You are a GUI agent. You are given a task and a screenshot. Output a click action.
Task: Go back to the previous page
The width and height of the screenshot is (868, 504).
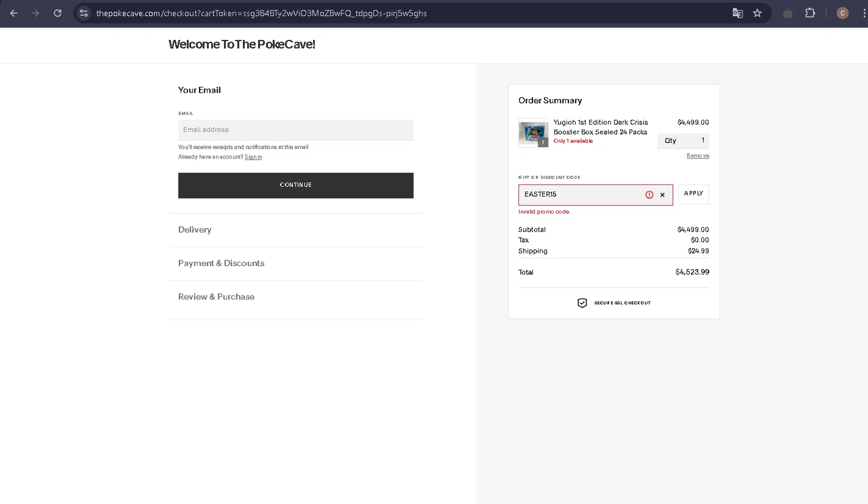(14, 13)
